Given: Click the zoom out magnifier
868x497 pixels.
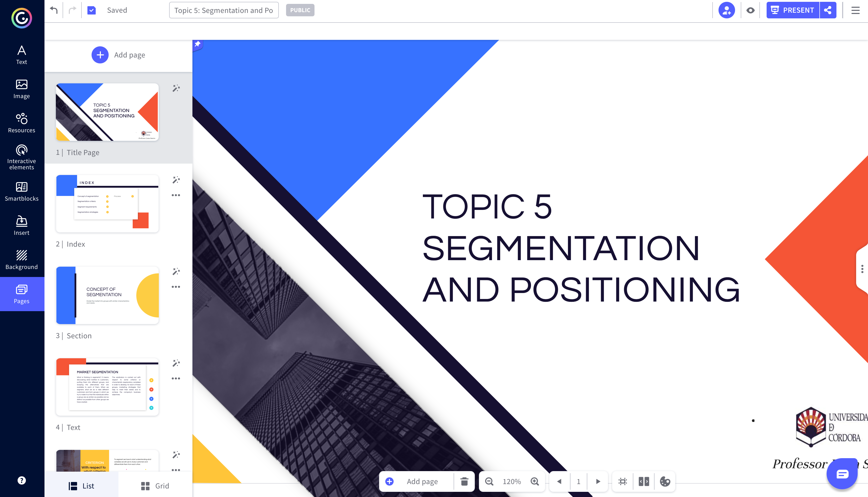Looking at the screenshot, I should coord(489,481).
